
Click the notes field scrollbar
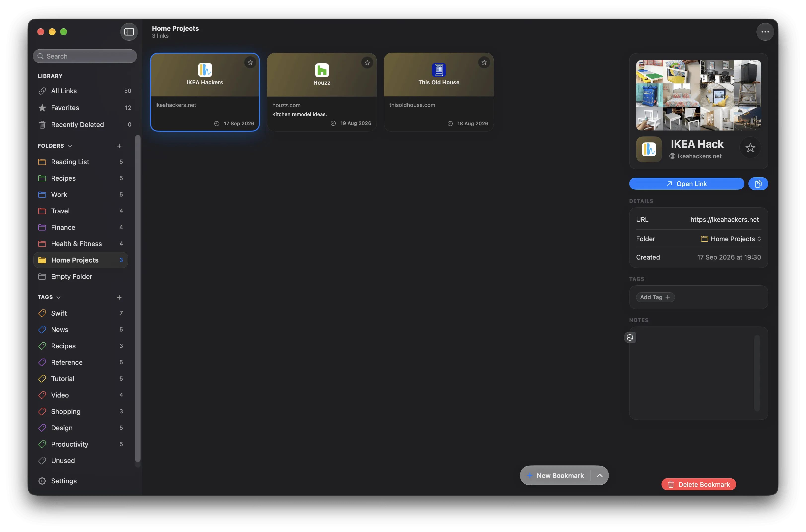tap(757, 373)
